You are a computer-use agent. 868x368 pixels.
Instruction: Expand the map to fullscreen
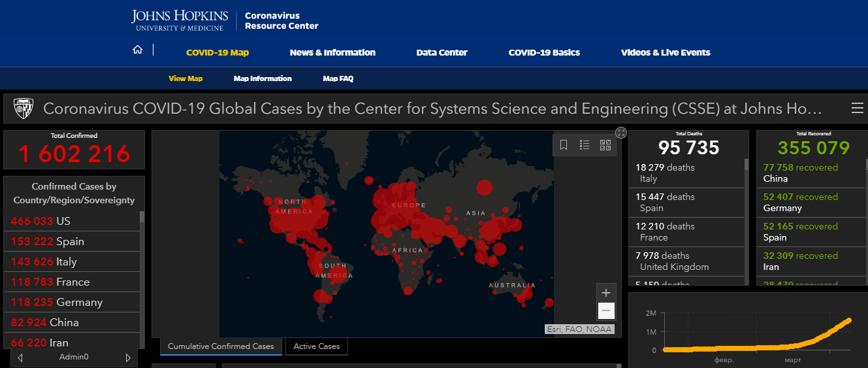point(621,133)
